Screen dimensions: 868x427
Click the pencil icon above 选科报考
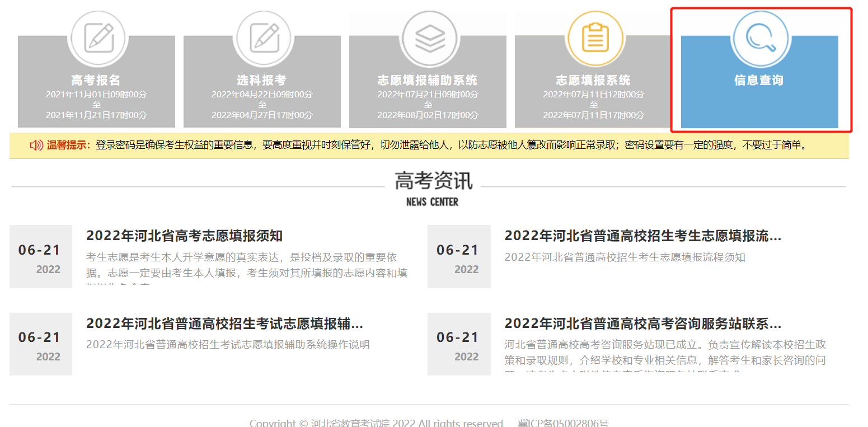coord(264,38)
